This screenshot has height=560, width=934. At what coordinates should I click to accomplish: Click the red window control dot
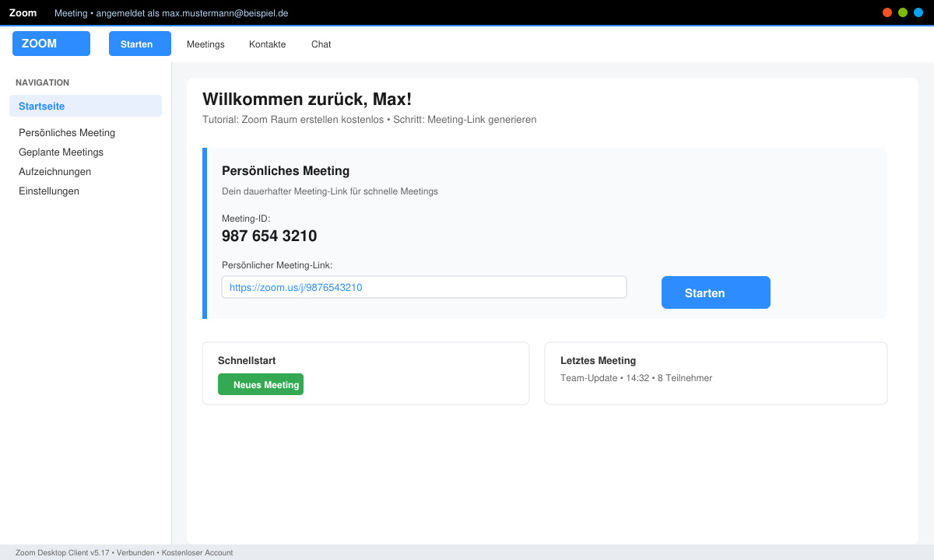pos(887,12)
